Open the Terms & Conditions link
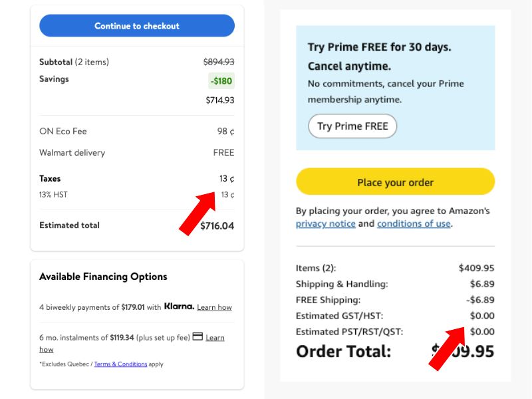Image resolution: width=532 pixels, height=399 pixels. coord(120,364)
